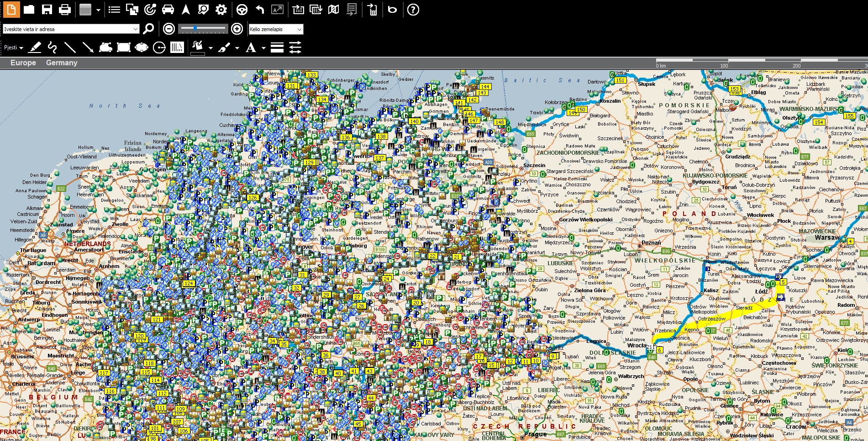Create a new map document

[11, 9]
